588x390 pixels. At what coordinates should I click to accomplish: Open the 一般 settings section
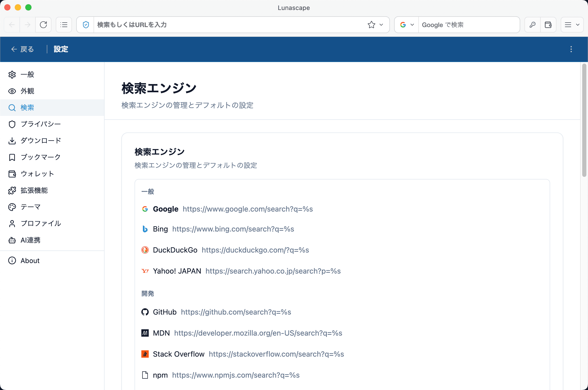(x=52, y=74)
